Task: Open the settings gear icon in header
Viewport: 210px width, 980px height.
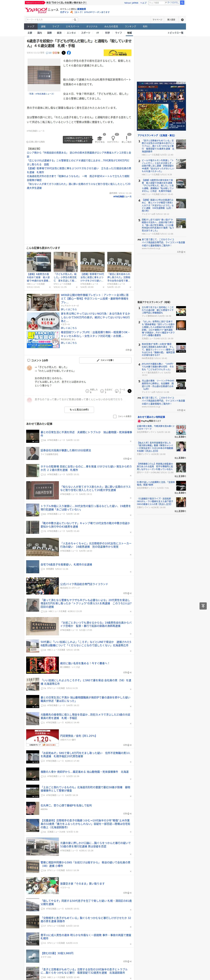Action: point(182,20)
